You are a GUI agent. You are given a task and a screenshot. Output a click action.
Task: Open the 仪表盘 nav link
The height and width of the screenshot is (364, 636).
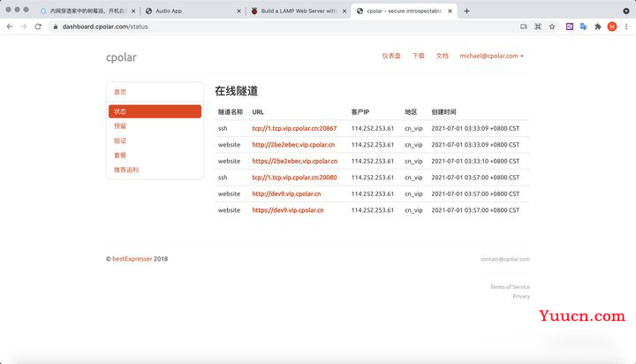point(391,56)
